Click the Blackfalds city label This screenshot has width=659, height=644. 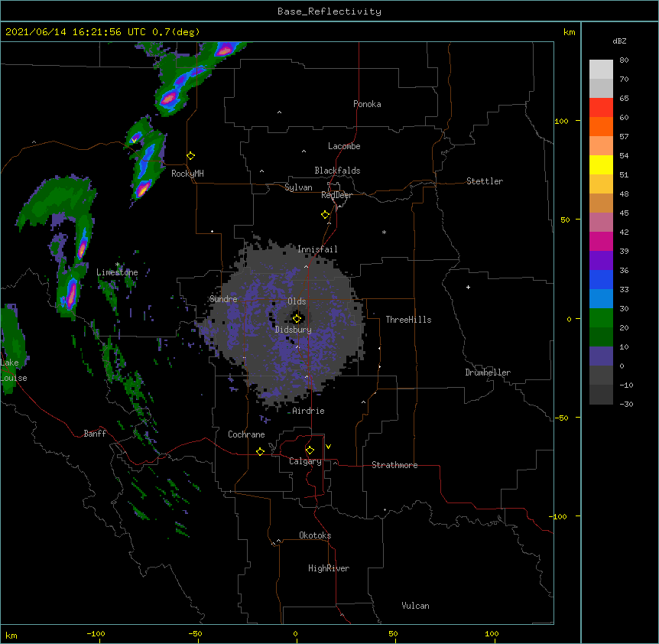(x=337, y=171)
